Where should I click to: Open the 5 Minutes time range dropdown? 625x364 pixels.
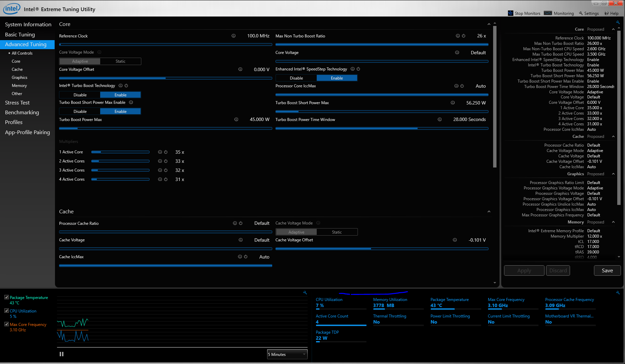point(287,354)
